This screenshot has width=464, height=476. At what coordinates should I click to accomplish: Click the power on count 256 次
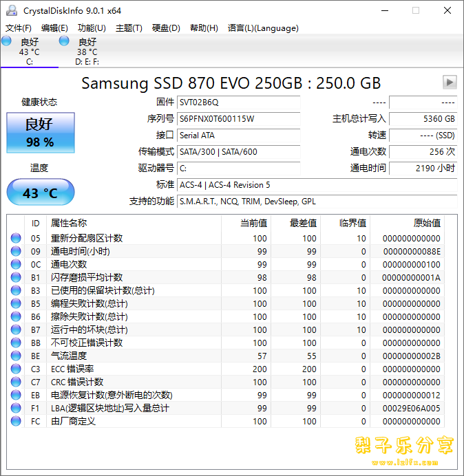click(x=423, y=151)
